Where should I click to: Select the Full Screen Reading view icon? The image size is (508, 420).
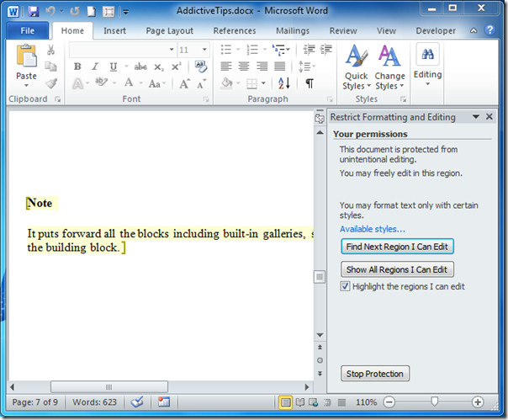tap(300, 402)
